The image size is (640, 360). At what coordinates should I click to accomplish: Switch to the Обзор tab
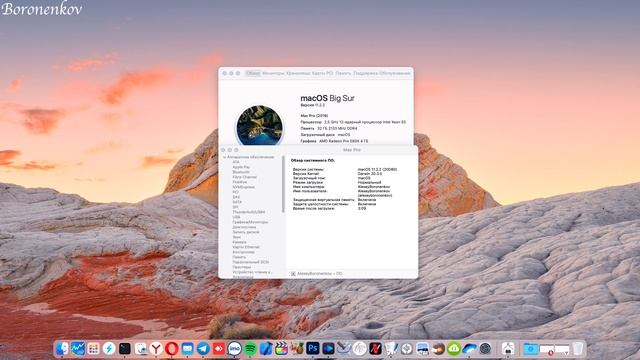pos(253,73)
